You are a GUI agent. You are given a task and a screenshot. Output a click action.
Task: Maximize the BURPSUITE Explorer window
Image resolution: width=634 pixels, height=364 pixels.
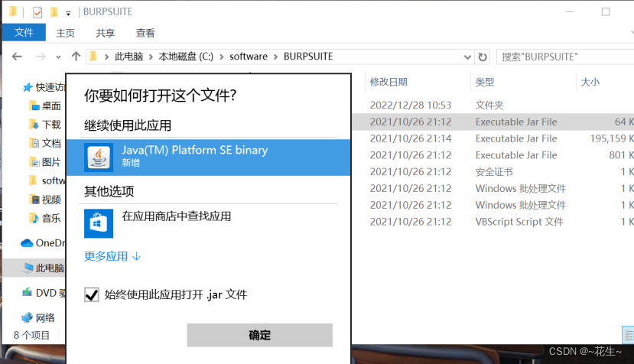click(x=605, y=11)
